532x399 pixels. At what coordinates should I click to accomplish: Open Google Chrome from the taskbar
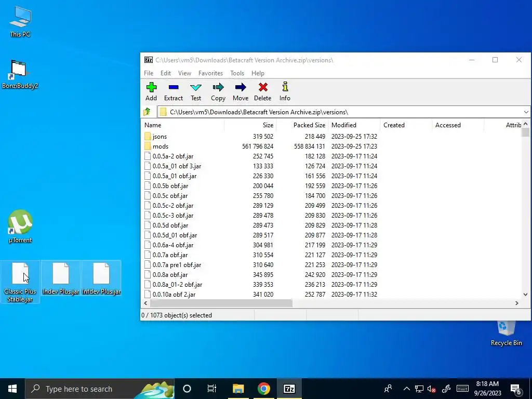(x=263, y=389)
